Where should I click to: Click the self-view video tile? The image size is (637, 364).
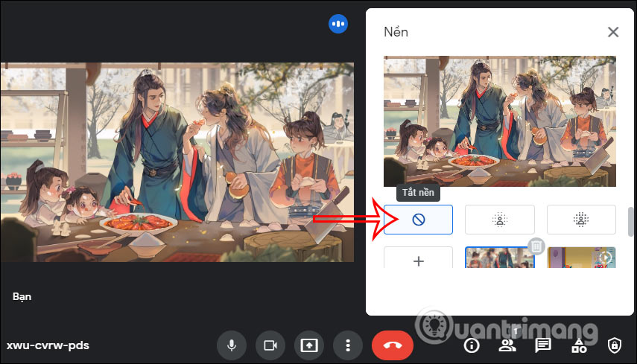click(177, 162)
